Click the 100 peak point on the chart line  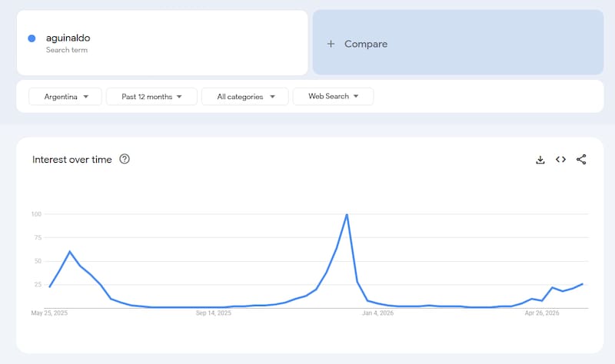pos(347,214)
